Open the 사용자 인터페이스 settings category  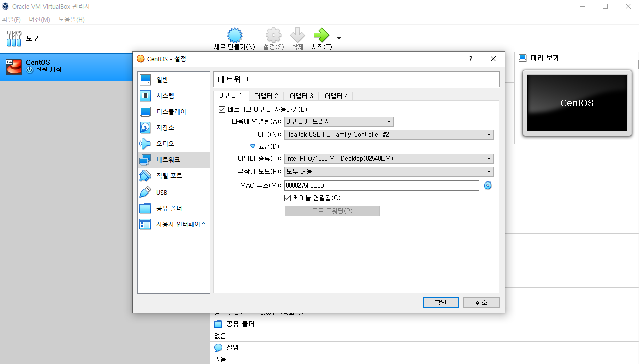[174, 224]
